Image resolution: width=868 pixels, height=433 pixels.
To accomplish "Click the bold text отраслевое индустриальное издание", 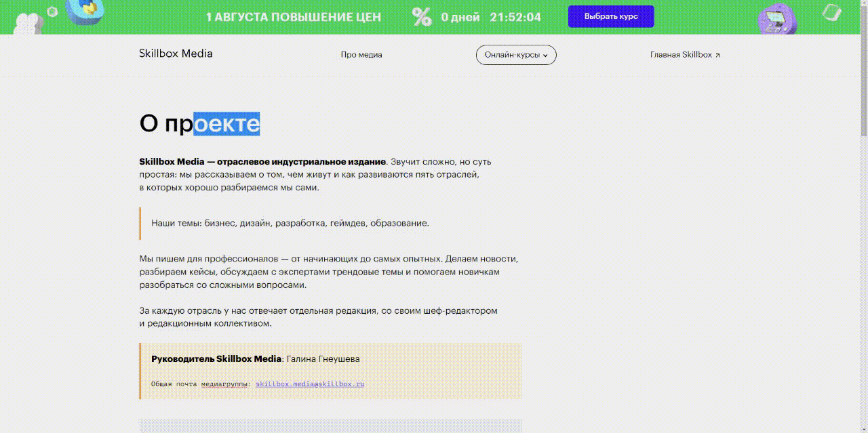I will tap(301, 162).
